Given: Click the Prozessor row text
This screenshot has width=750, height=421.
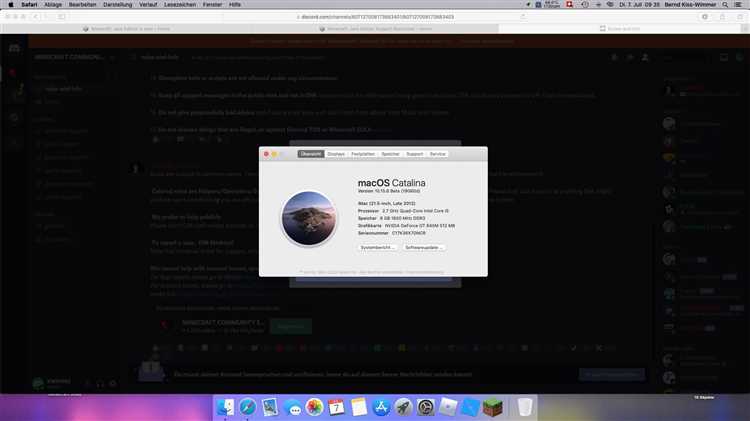Looking at the screenshot, I should click(403, 210).
